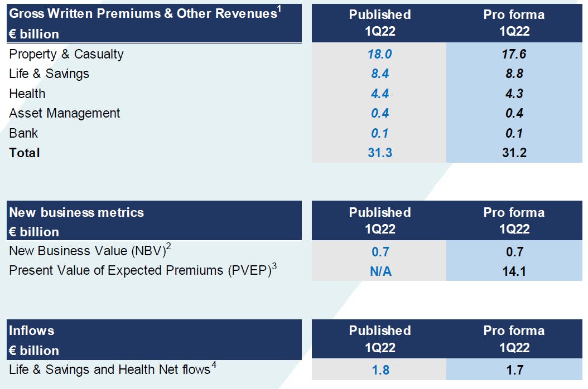Click the Published 4.4 Health value
Viewport: 588px width, 389px height.
coord(380,93)
